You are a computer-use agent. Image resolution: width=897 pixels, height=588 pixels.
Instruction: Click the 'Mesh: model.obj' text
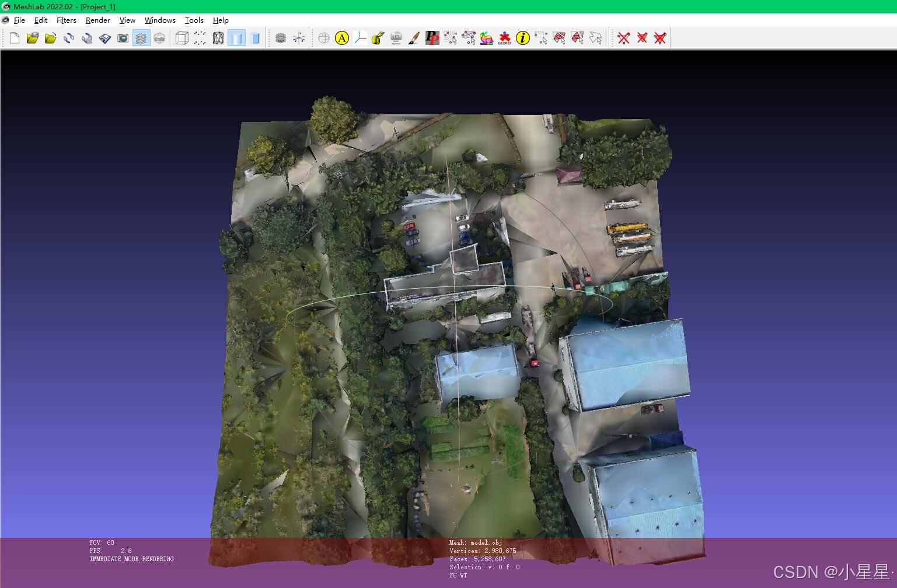(x=475, y=542)
